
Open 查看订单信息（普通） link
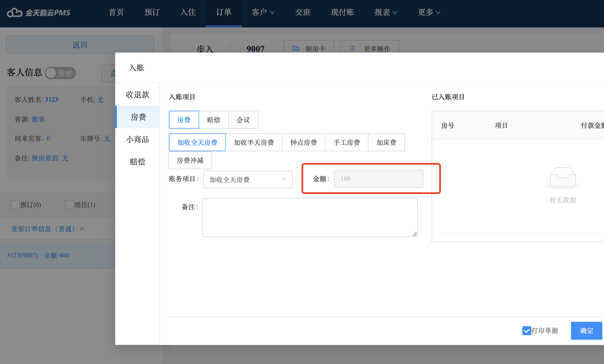pyautogui.click(x=48, y=229)
